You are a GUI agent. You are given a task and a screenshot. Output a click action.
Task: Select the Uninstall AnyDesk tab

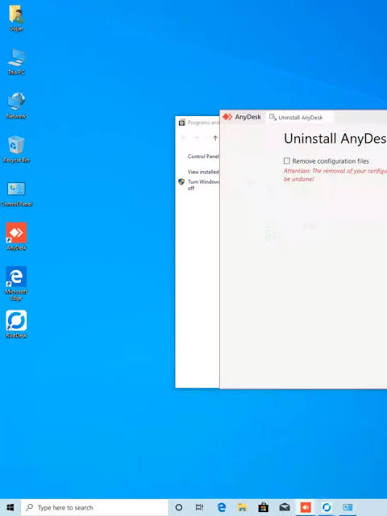[x=300, y=117]
